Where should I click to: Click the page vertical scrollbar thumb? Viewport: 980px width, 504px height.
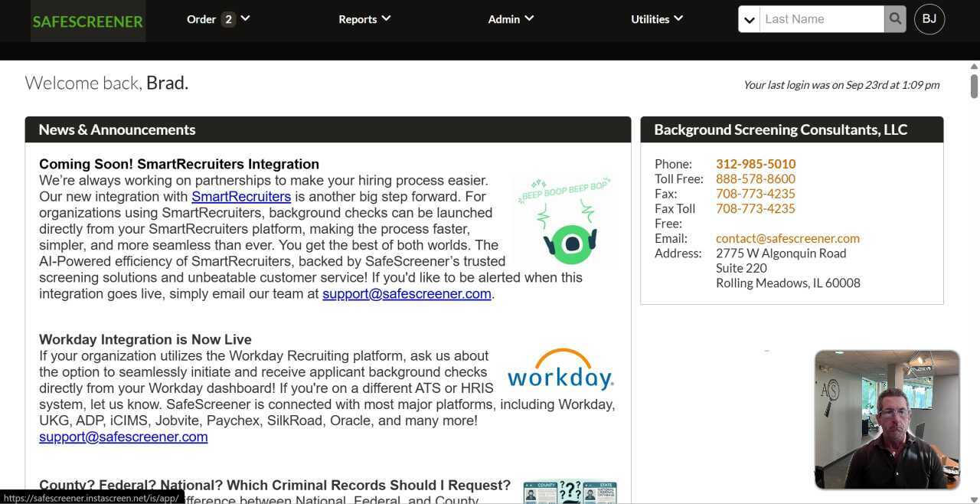click(x=974, y=87)
